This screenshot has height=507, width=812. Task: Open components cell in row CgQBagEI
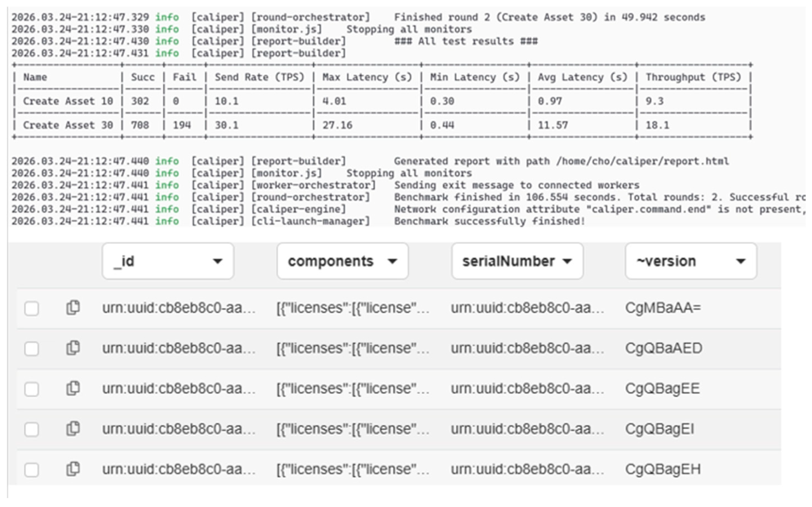[x=353, y=429]
